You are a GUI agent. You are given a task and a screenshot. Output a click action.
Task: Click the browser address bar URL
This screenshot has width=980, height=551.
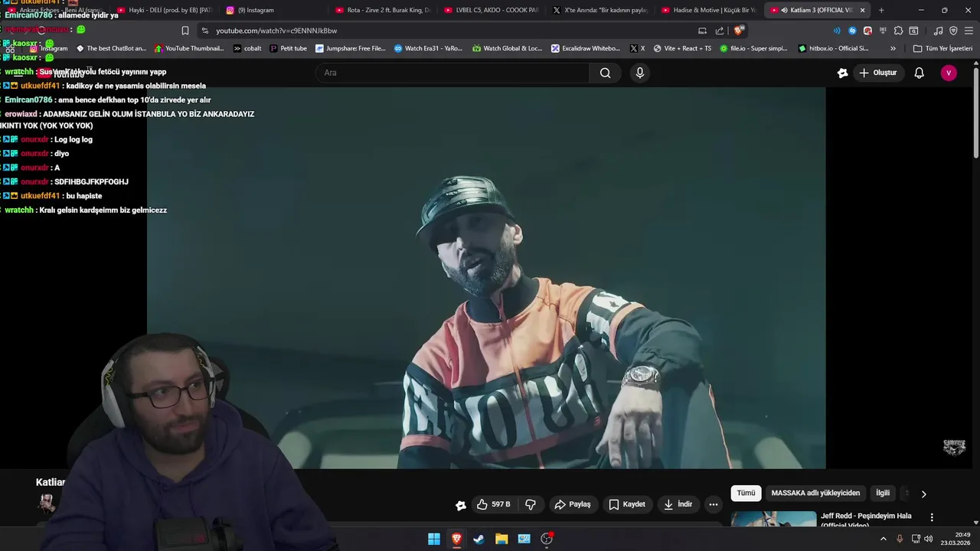[x=276, y=31]
